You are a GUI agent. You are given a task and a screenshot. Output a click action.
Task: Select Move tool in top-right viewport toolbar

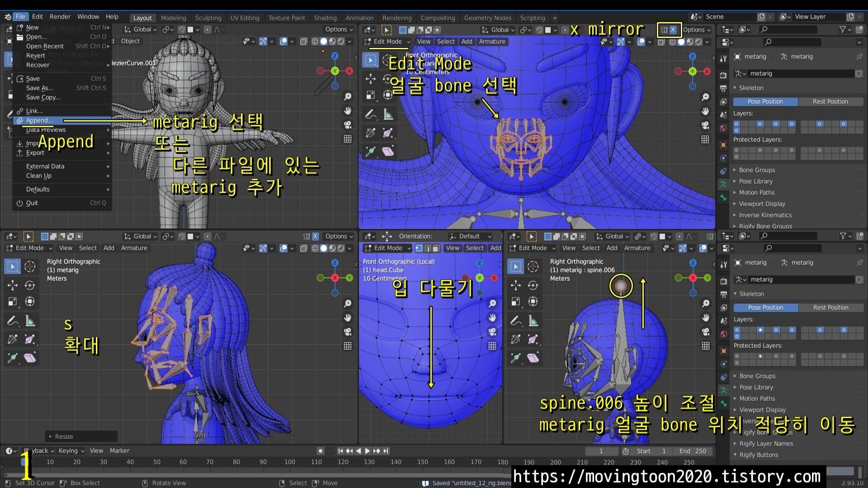click(x=371, y=79)
